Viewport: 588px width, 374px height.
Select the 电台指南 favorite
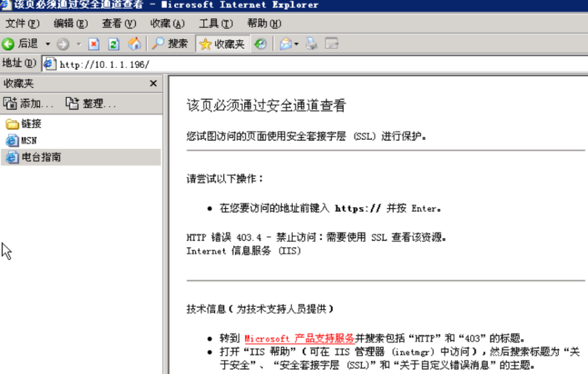point(81,157)
